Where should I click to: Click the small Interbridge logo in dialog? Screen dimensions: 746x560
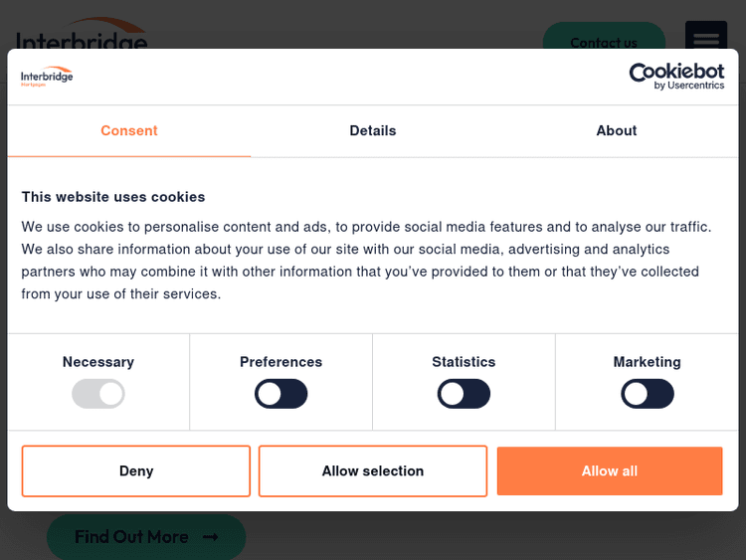(47, 78)
